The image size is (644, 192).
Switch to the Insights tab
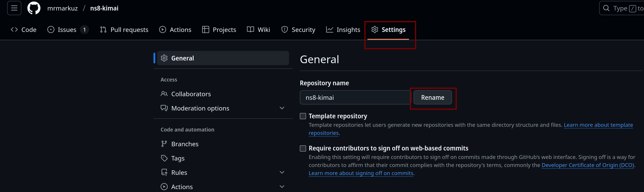click(x=343, y=29)
